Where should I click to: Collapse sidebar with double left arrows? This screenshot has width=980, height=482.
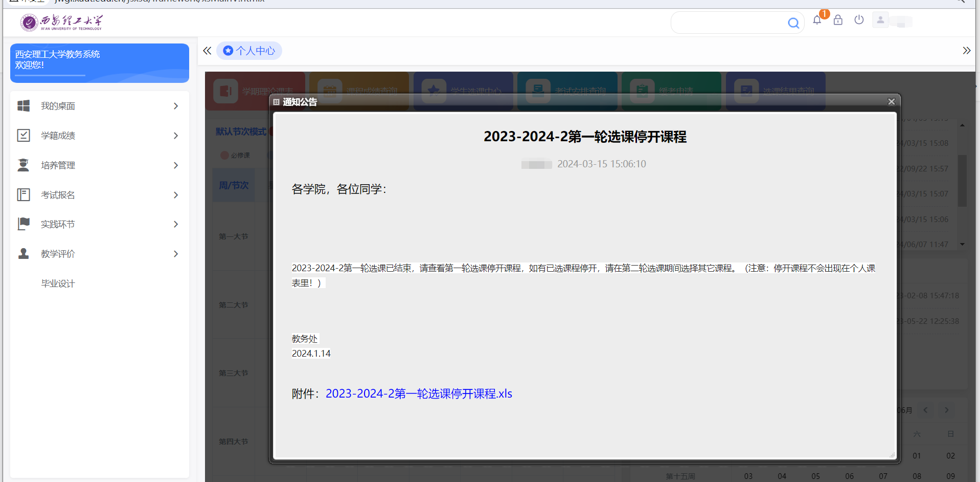[207, 51]
